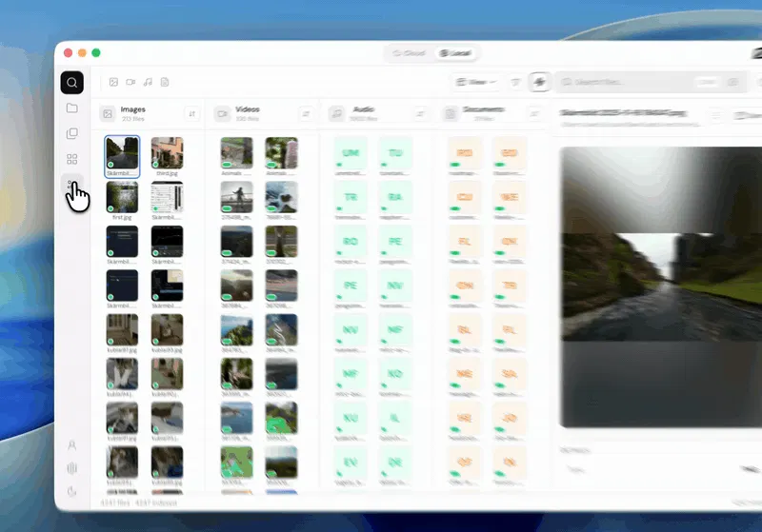Switch to Cloud mode in the title bar
This screenshot has width=762, height=532.
pyautogui.click(x=410, y=53)
